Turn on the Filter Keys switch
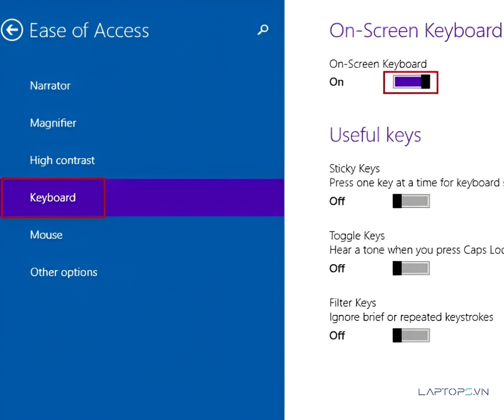Image resolution: width=504 pixels, height=420 pixels. [x=411, y=335]
